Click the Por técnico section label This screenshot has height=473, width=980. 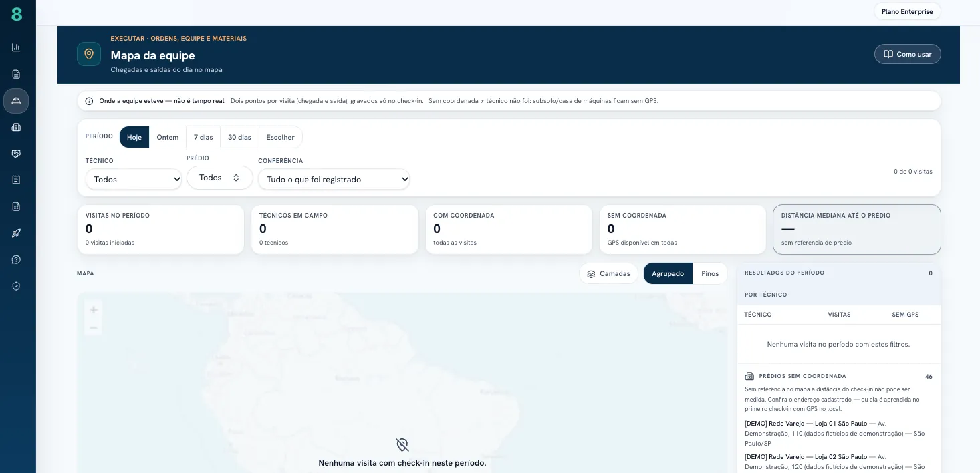(x=765, y=295)
